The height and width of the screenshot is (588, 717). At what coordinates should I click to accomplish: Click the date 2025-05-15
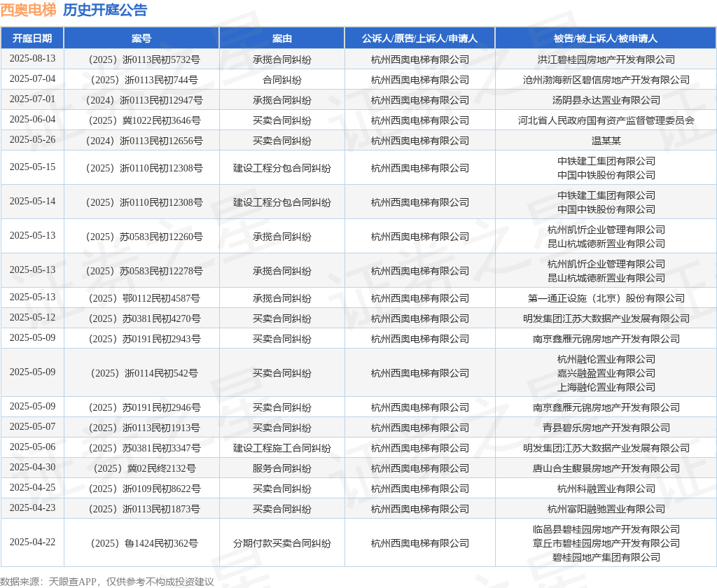tap(32, 167)
